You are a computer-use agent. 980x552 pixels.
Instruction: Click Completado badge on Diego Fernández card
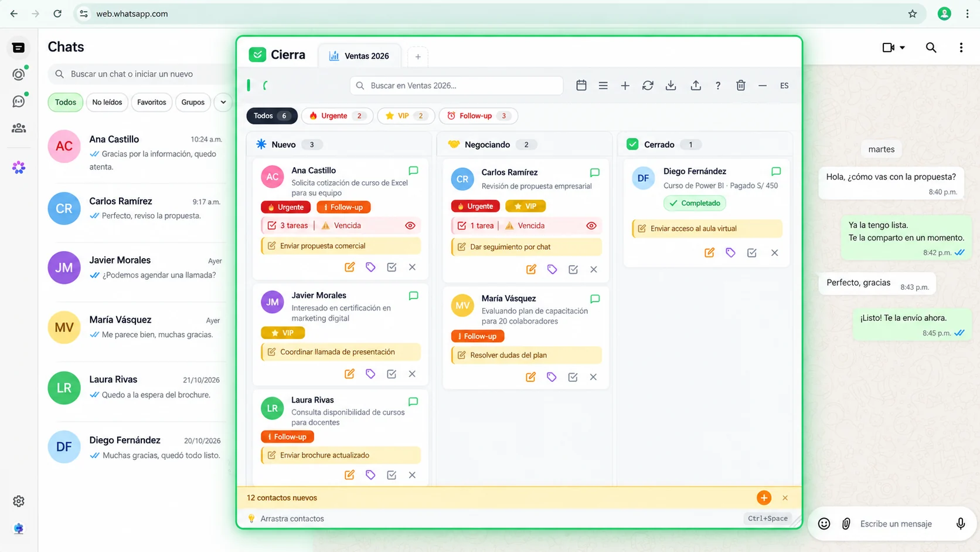(695, 203)
